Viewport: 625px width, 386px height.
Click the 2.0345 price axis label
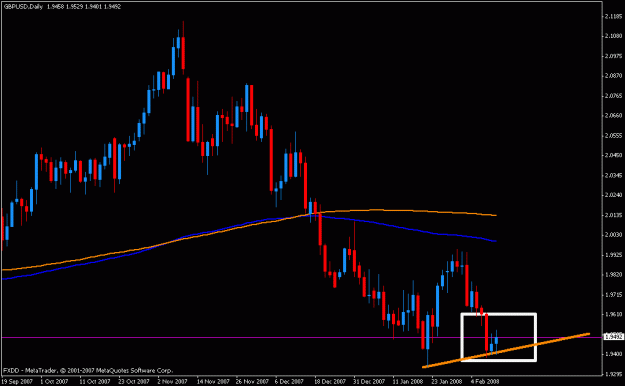pyautogui.click(x=614, y=175)
